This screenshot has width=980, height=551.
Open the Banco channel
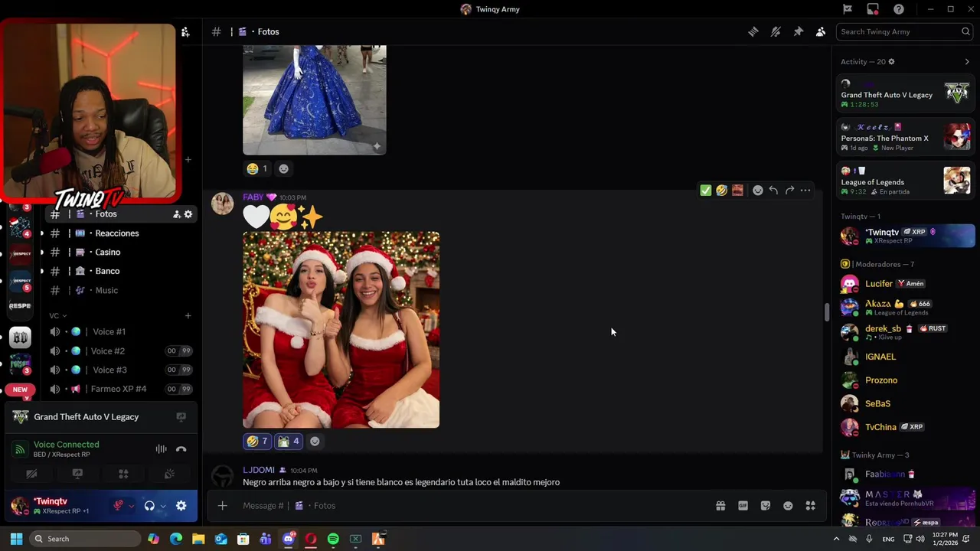tap(119, 271)
